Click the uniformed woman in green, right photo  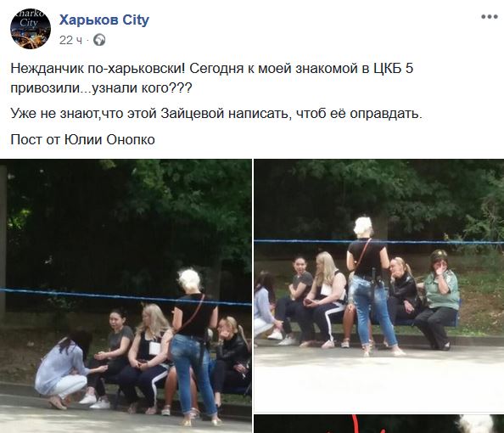[x=438, y=299]
